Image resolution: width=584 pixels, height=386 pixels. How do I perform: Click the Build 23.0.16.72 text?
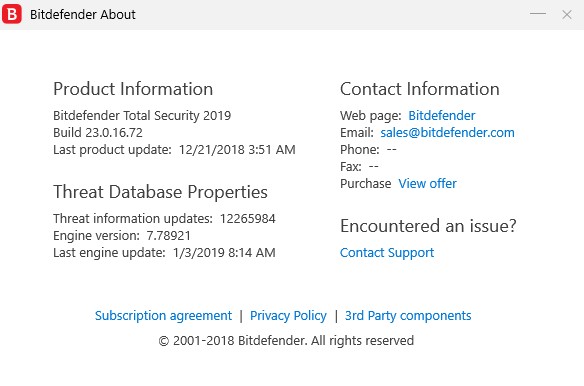[98, 133]
